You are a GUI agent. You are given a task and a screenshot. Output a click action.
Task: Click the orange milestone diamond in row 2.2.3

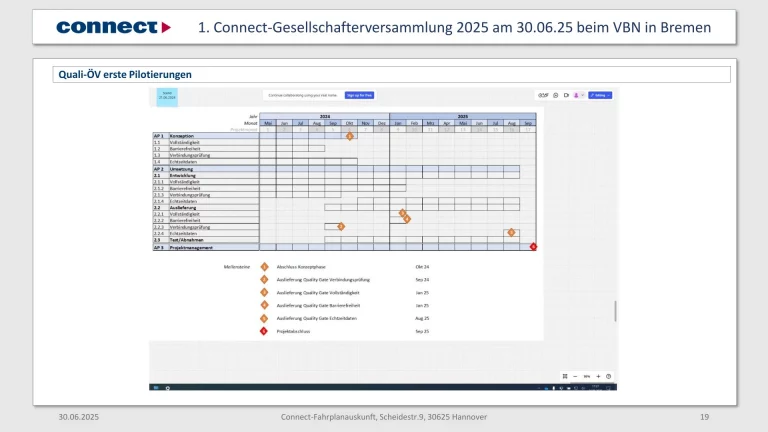point(341,226)
